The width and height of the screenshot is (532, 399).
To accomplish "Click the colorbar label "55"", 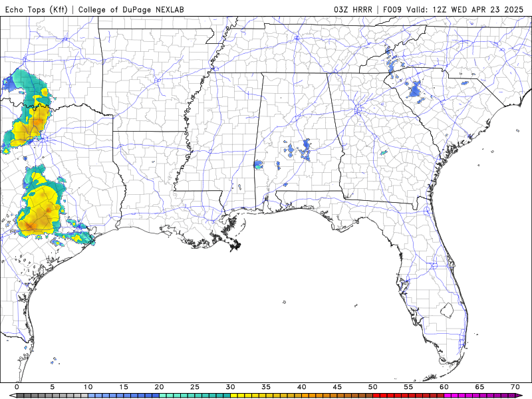I will [408, 387].
